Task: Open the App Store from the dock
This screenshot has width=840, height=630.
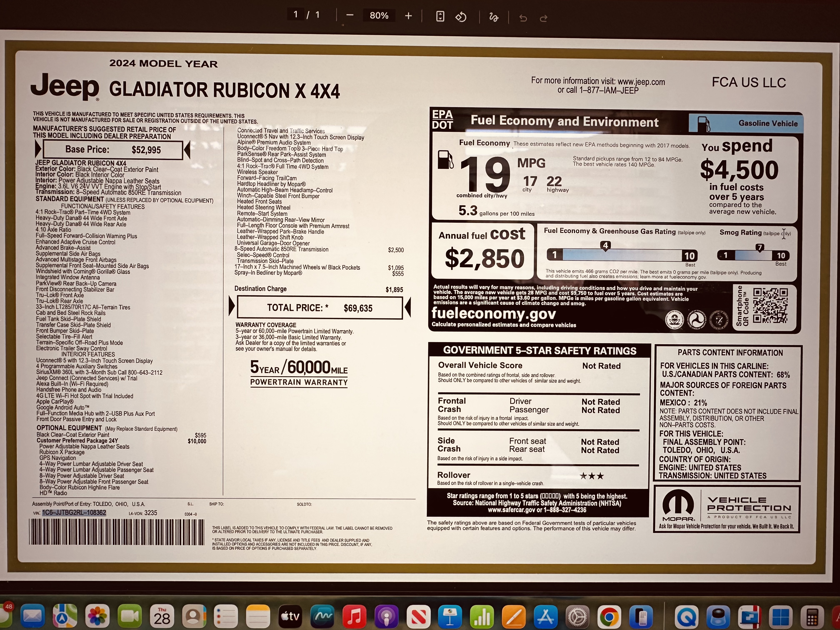Action: click(x=546, y=616)
